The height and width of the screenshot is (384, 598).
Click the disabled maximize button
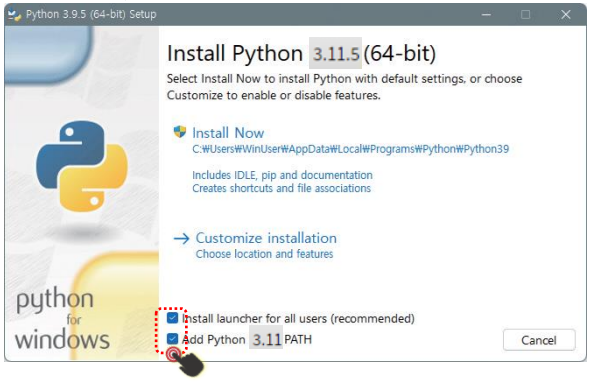point(526,15)
